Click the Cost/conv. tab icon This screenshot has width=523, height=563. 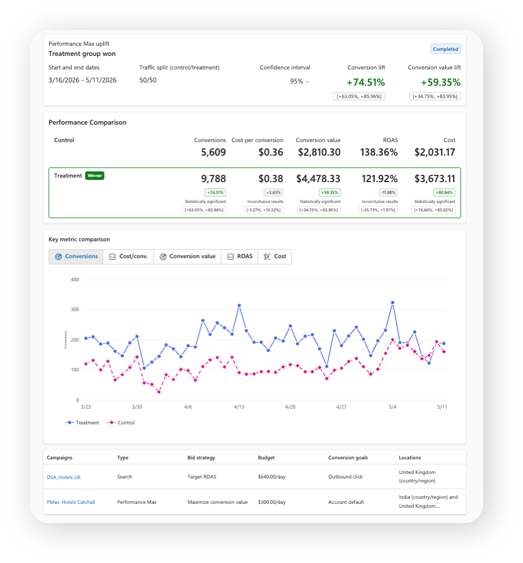pos(112,257)
